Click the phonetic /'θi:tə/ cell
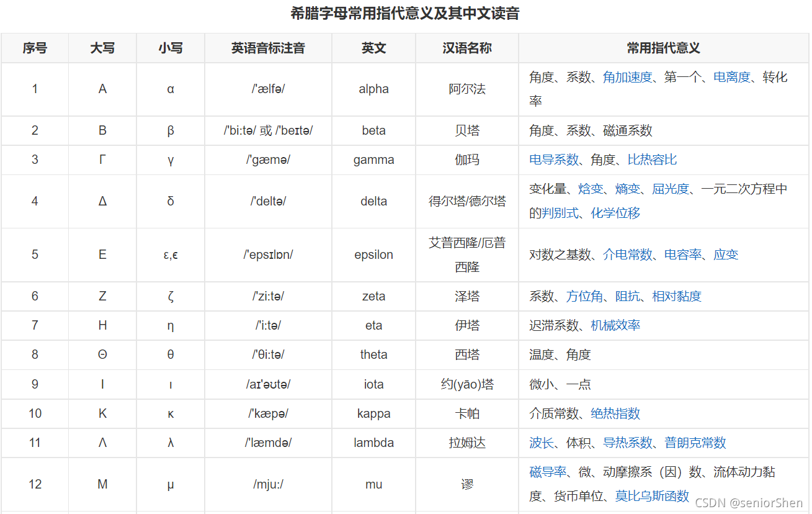The width and height of the screenshot is (812, 514). [x=268, y=354]
